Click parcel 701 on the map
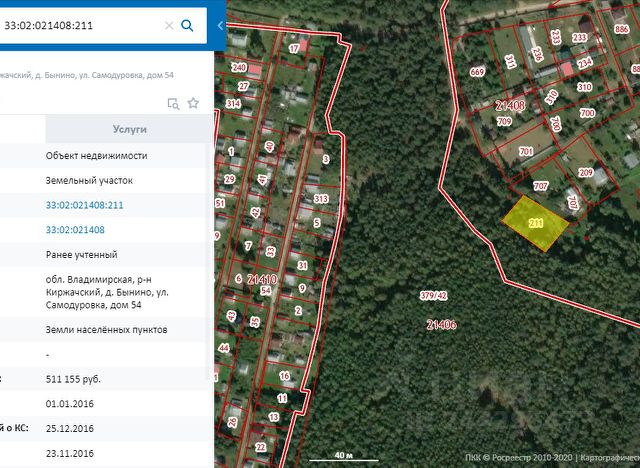This screenshot has height=468, width=640. click(x=526, y=152)
